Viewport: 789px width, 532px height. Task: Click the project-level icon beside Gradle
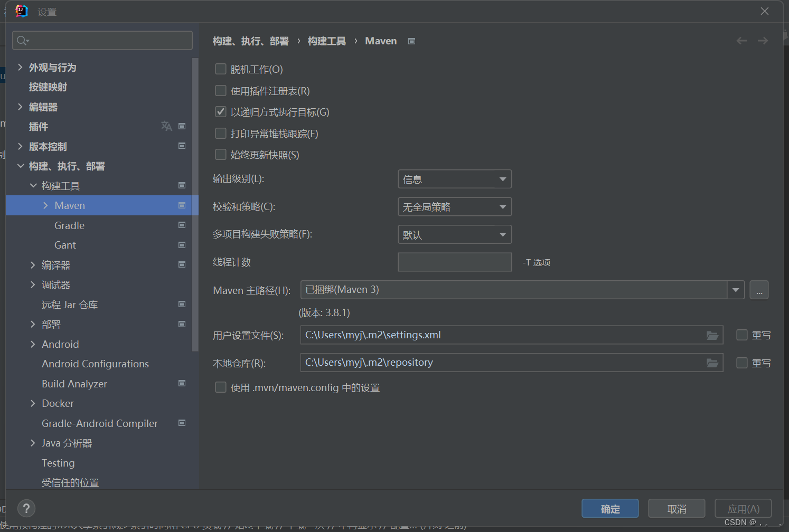[x=182, y=225]
